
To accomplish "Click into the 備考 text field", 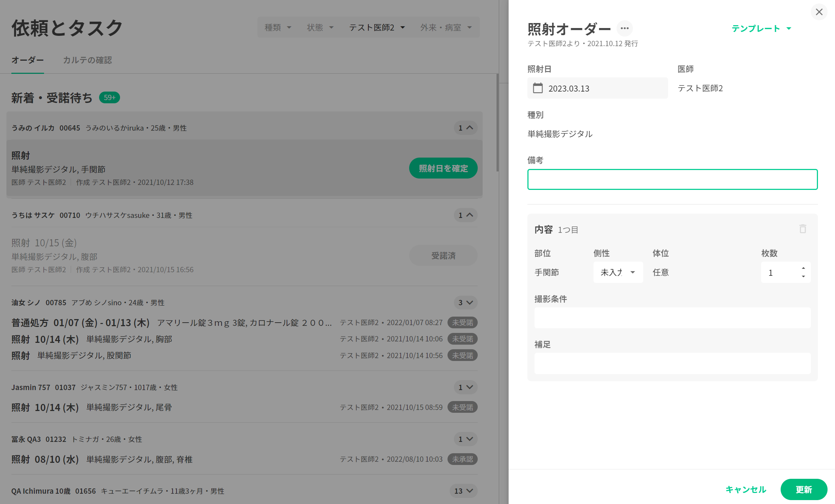I will coord(672,179).
